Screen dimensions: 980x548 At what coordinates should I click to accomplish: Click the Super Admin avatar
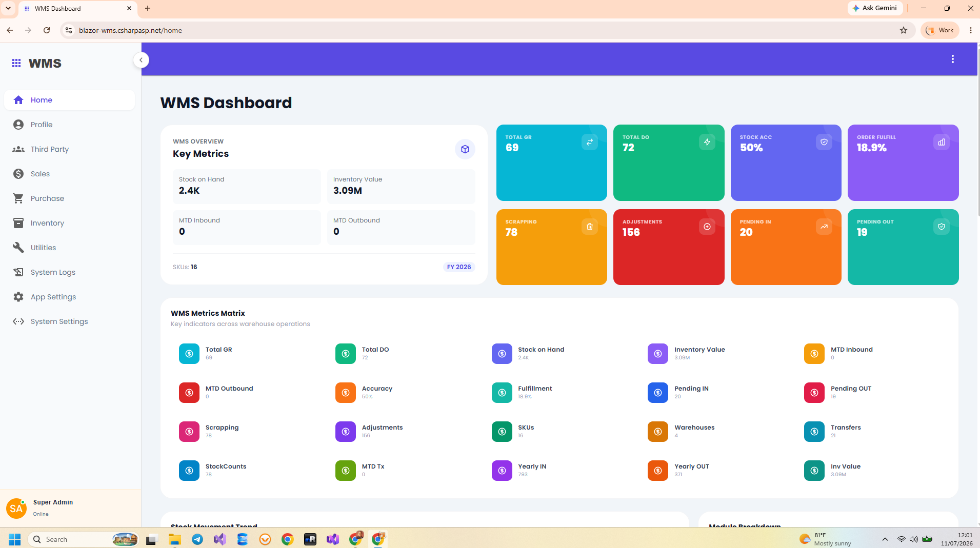pos(16,508)
